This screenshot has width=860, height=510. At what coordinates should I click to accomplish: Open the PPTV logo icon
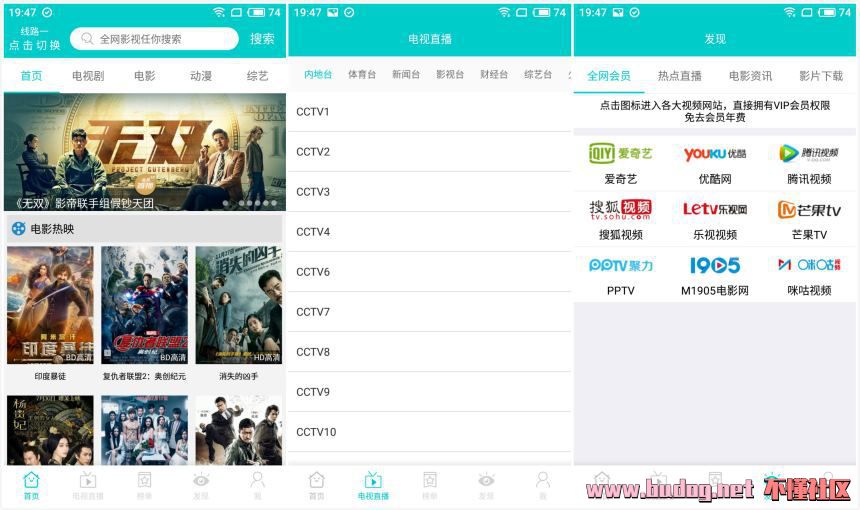point(620,265)
